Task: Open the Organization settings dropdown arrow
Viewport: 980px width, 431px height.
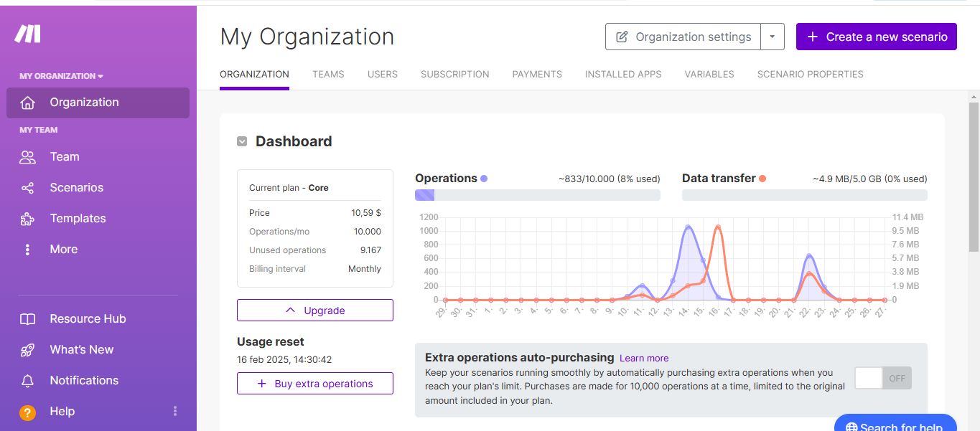Action: (773, 37)
